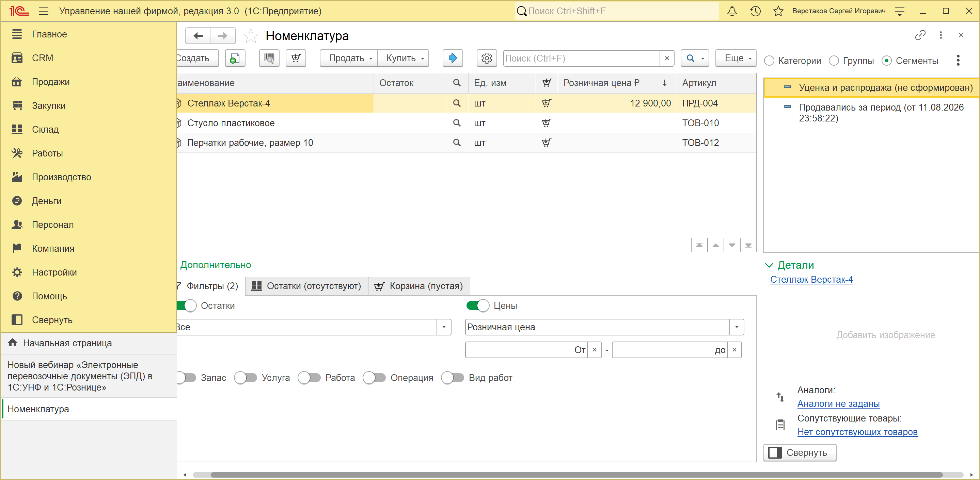Toggle the Цены switch
The image size is (980, 480).
point(478,306)
